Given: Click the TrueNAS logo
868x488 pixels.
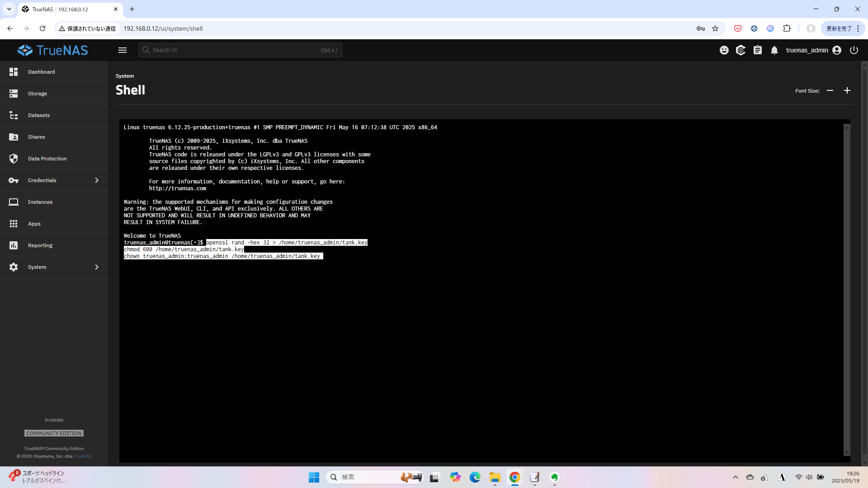Looking at the screenshot, I should pos(53,50).
